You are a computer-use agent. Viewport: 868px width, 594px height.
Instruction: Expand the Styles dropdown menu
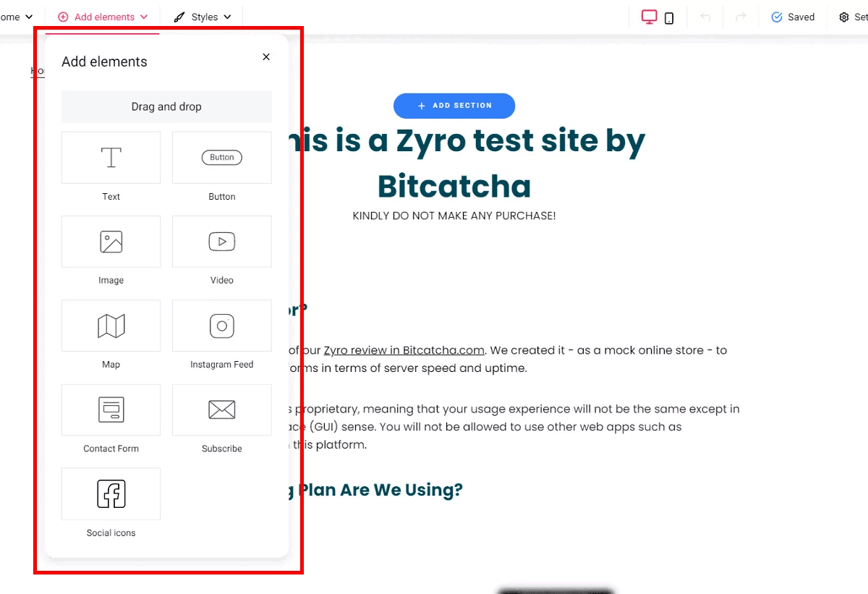coord(203,17)
